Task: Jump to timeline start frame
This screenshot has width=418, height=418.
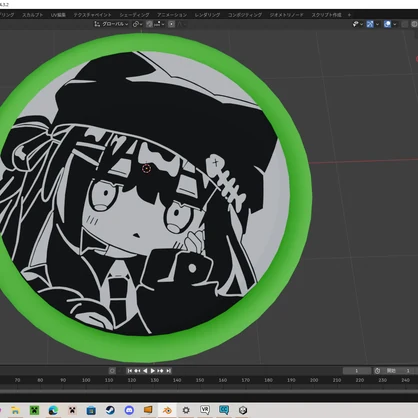Action: pos(130,371)
